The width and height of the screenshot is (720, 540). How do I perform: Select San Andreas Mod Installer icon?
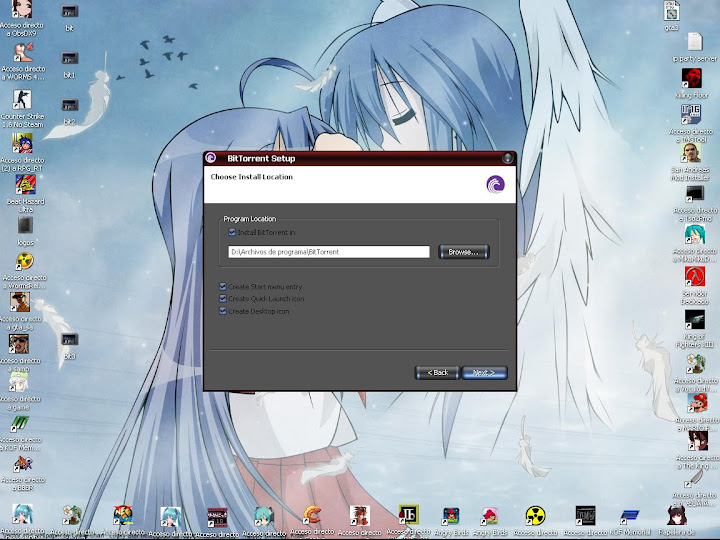[x=691, y=152]
